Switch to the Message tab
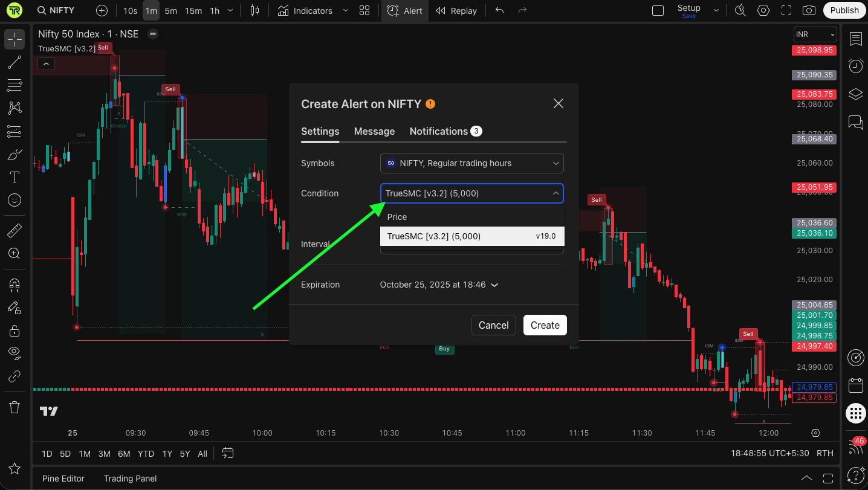 pyautogui.click(x=374, y=131)
